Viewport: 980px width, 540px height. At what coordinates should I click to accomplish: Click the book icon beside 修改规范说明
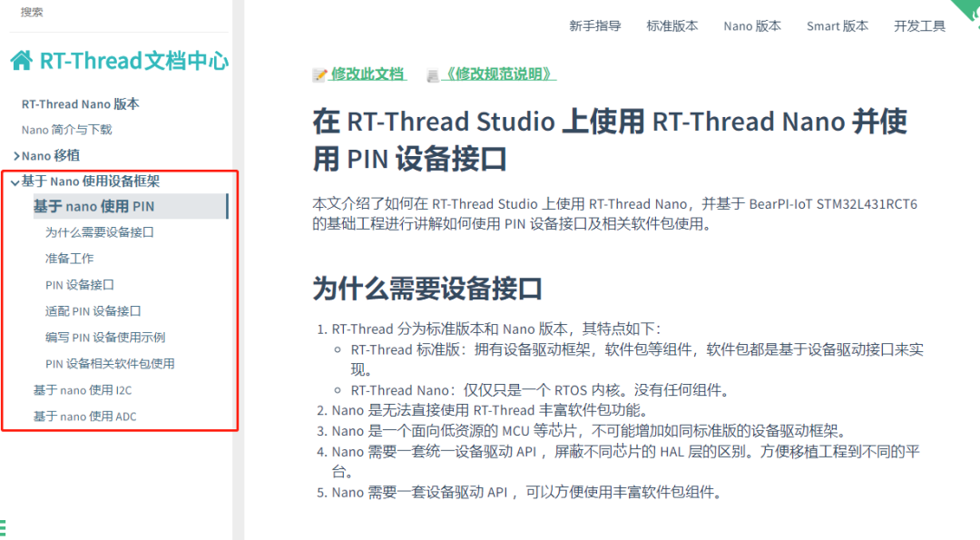point(433,74)
